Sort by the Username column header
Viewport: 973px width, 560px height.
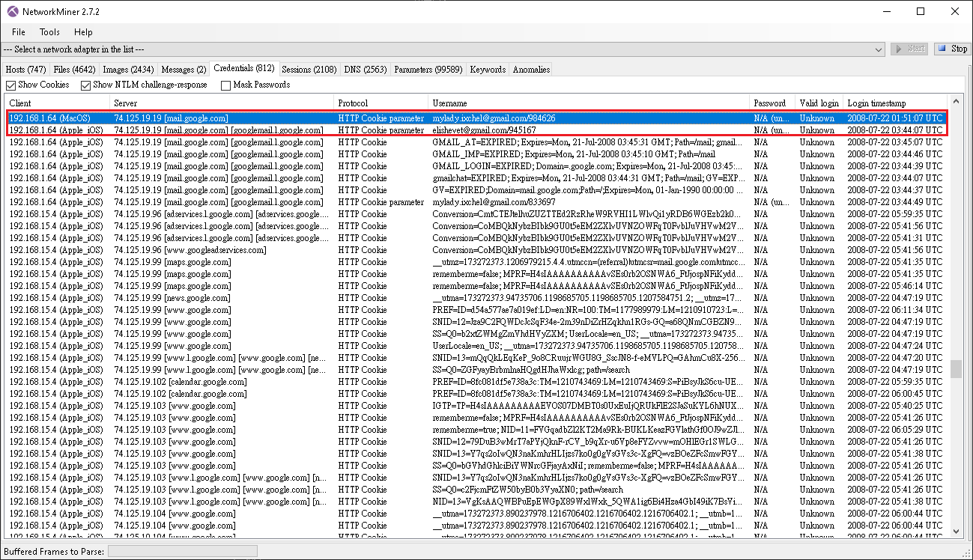click(x=589, y=103)
